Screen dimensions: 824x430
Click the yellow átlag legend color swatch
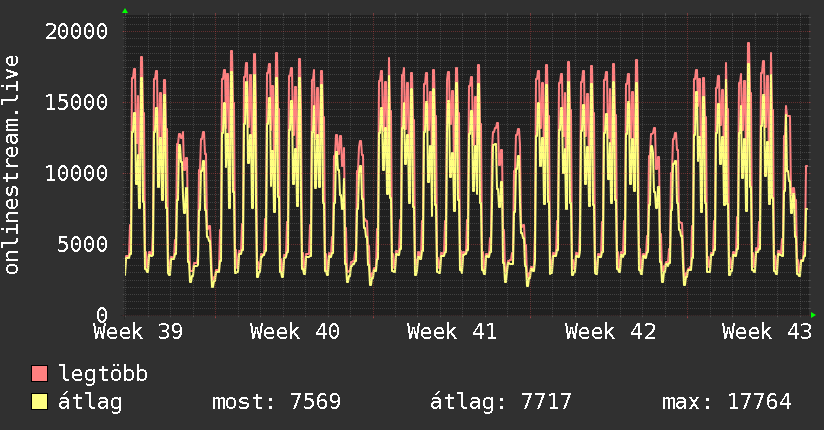pos(39,402)
